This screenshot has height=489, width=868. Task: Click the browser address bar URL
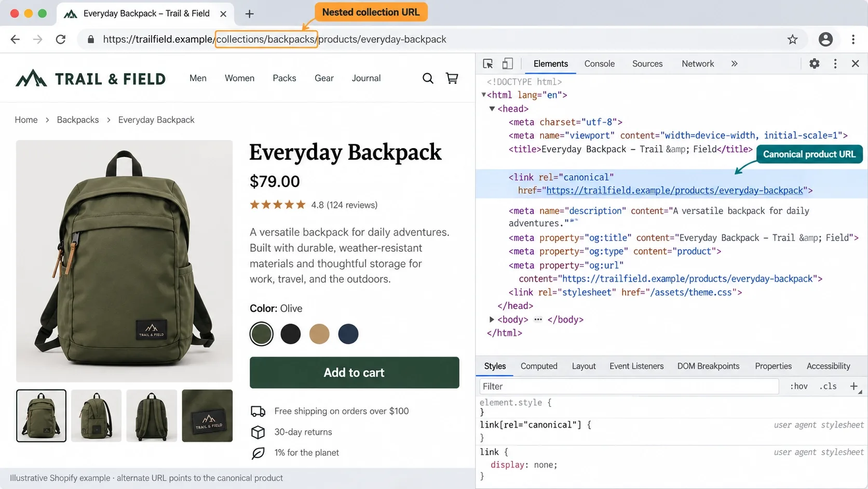point(275,39)
